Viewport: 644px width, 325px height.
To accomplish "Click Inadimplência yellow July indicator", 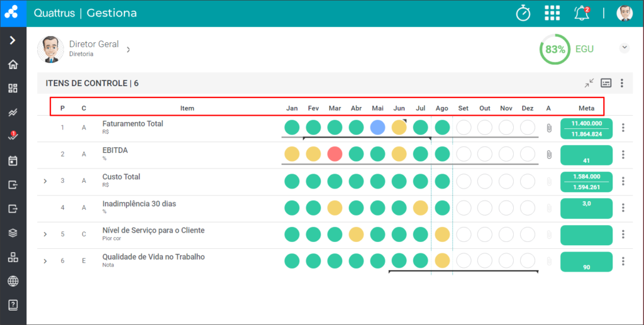I will pyautogui.click(x=420, y=207).
